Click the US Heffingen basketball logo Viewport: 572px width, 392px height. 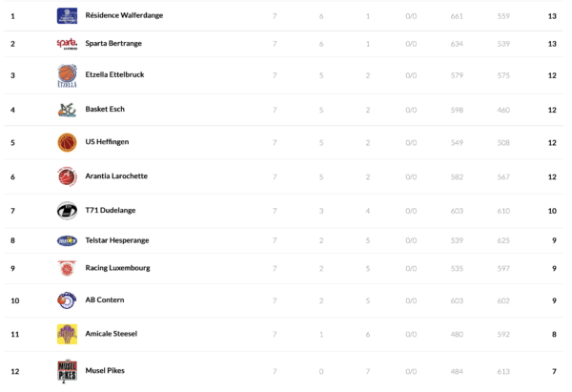point(67,142)
